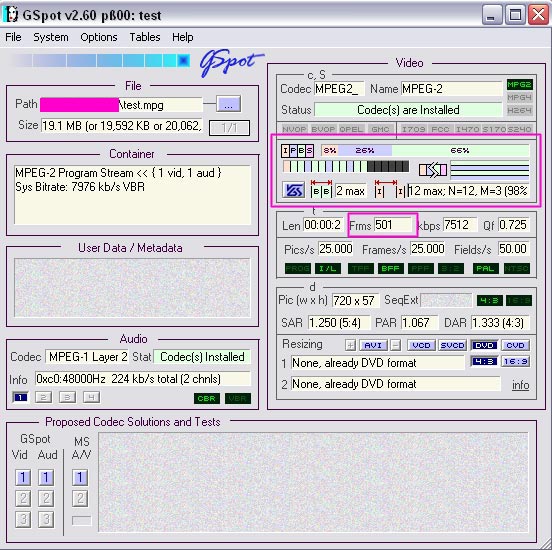Click the Resizing plus button

350,345
